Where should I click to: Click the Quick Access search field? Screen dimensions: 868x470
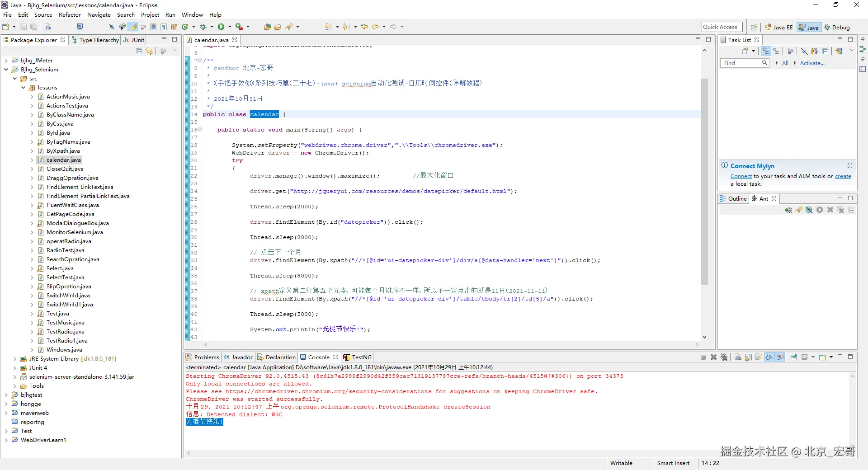pyautogui.click(x=722, y=28)
